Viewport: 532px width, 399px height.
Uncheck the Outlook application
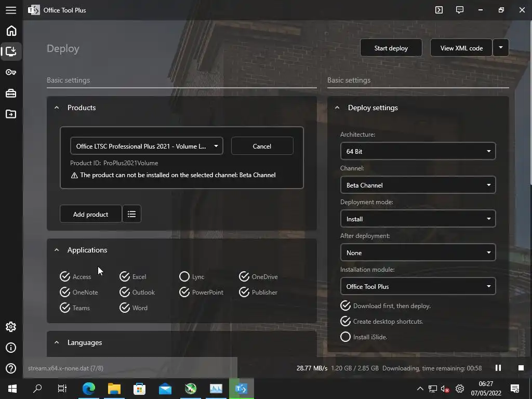point(137,292)
